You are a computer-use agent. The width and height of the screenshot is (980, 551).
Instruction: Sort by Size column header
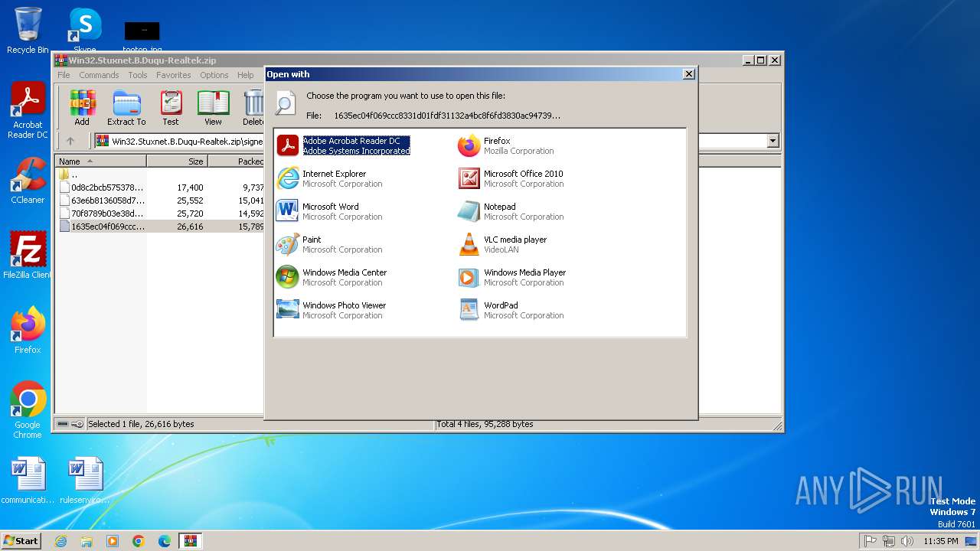click(177, 161)
